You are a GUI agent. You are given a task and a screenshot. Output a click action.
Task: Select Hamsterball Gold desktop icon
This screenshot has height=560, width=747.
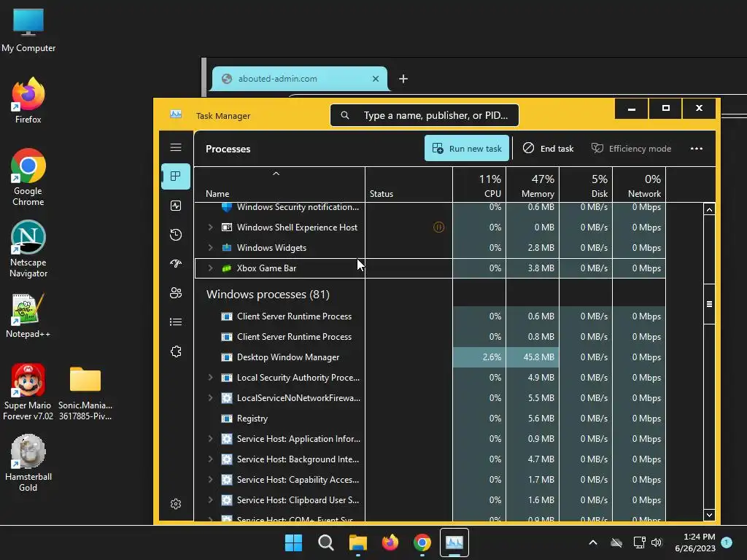click(28, 463)
